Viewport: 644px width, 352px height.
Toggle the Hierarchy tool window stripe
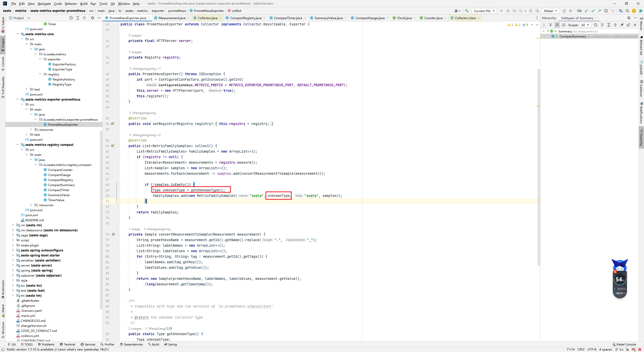[x=641, y=137]
